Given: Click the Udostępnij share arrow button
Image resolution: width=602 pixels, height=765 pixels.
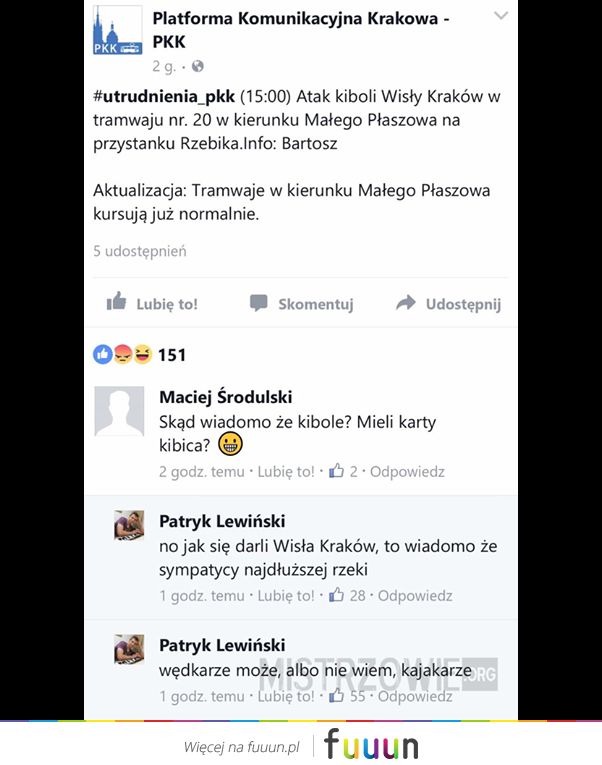Looking at the screenshot, I should tap(448, 303).
